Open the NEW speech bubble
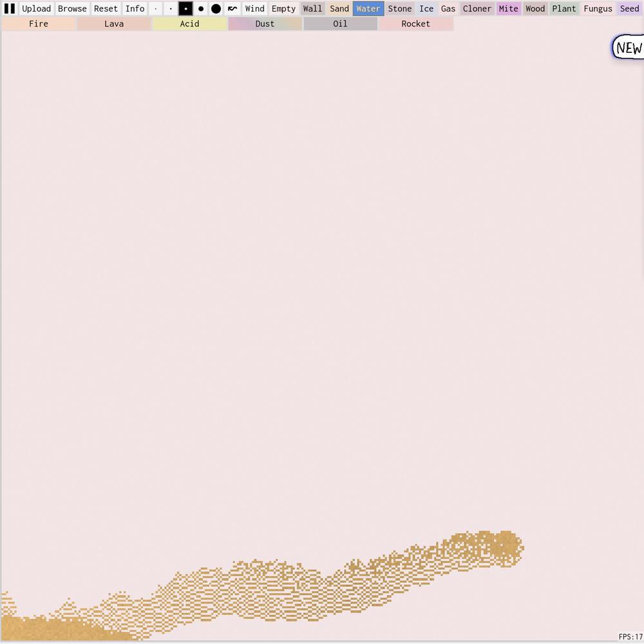Viewport: 644px width, 644px height. tap(629, 48)
